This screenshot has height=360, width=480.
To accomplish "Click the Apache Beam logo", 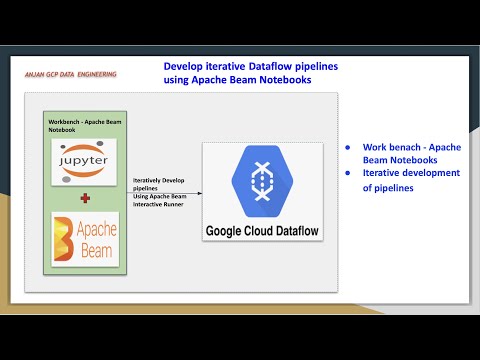I will [85, 239].
